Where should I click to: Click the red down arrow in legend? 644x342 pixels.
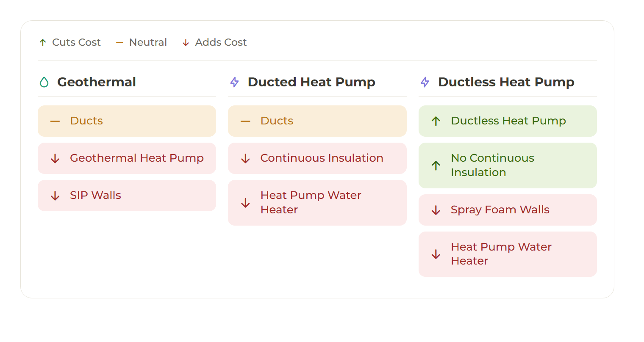click(186, 42)
